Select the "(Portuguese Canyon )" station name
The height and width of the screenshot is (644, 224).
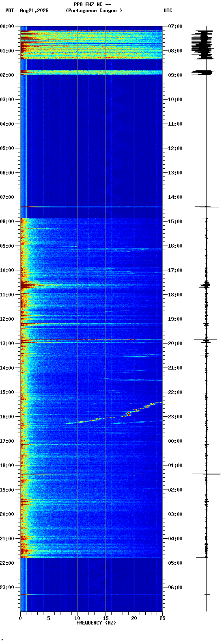94,11
